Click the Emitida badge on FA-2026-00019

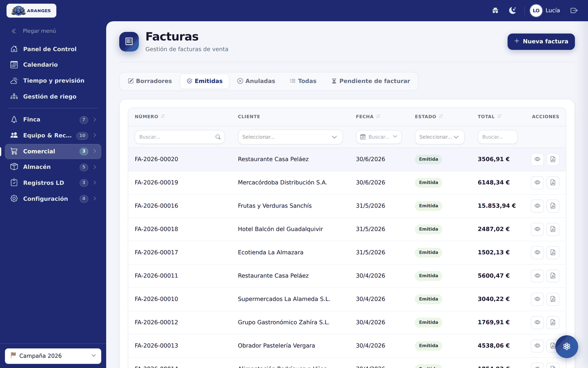428,183
